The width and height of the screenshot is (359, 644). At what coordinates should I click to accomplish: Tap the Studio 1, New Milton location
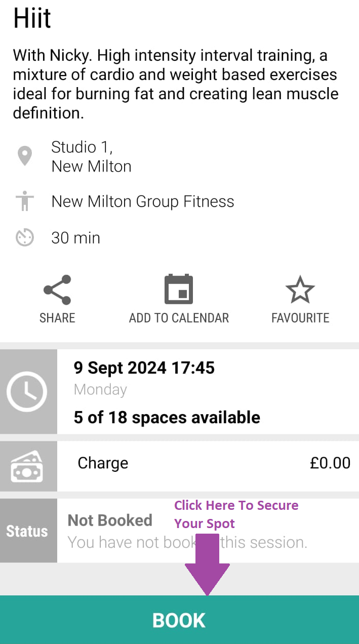(91, 156)
